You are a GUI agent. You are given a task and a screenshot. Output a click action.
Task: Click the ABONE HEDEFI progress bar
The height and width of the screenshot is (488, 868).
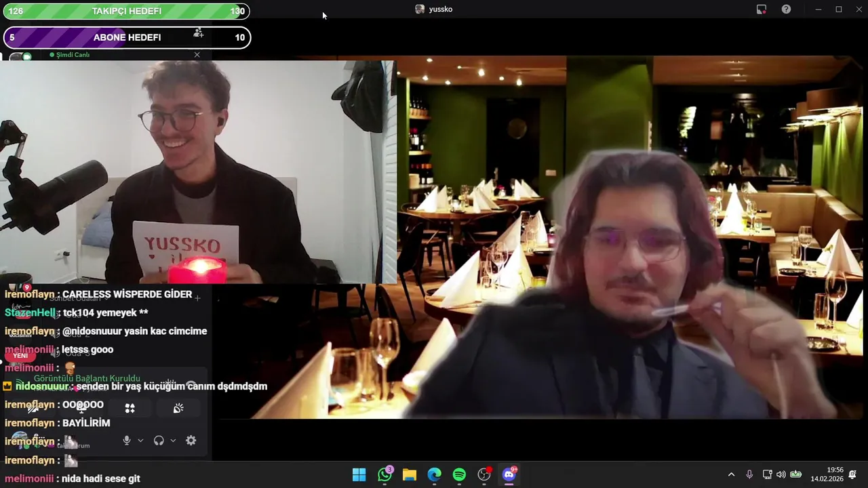click(127, 37)
